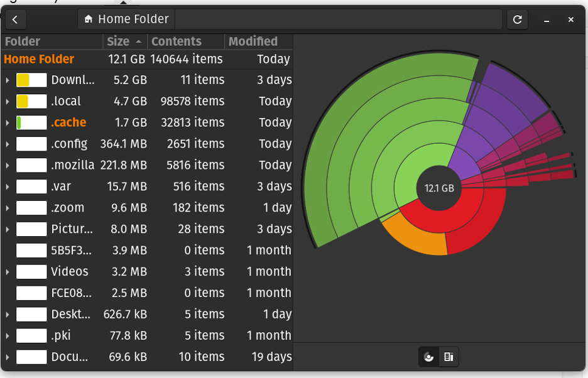The width and height of the screenshot is (588, 378).
Task: Expand the Videos folder row
Action: coord(7,271)
